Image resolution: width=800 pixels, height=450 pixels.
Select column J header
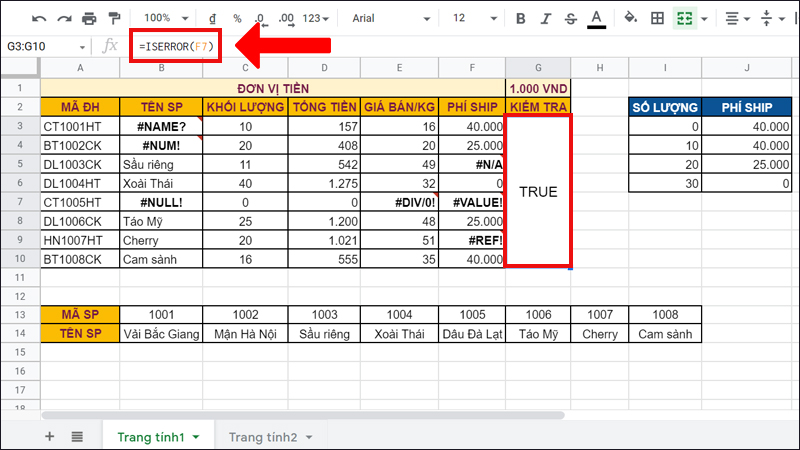(x=746, y=68)
